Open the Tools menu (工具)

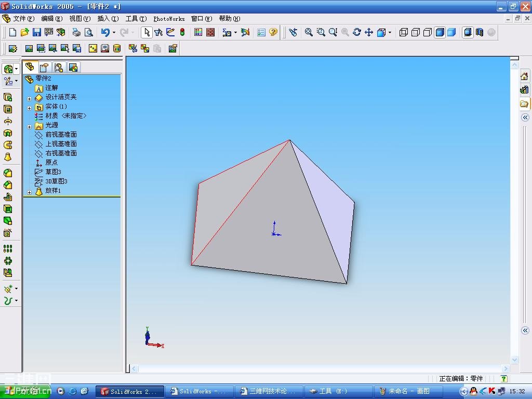(x=136, y=18)
